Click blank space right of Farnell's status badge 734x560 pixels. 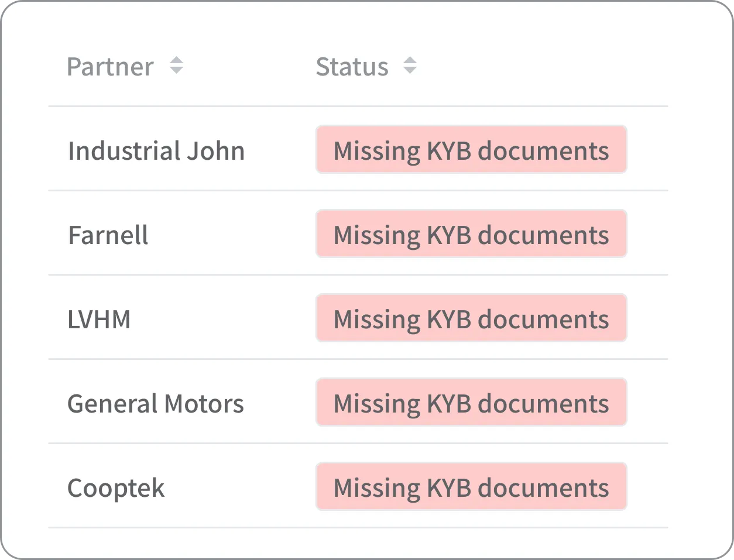pos(647,234)
